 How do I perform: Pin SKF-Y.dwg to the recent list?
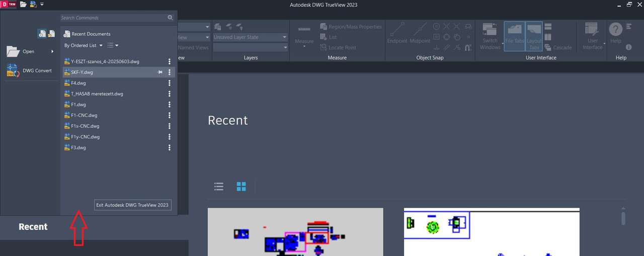pyautogui.click(x=159, y=72)
